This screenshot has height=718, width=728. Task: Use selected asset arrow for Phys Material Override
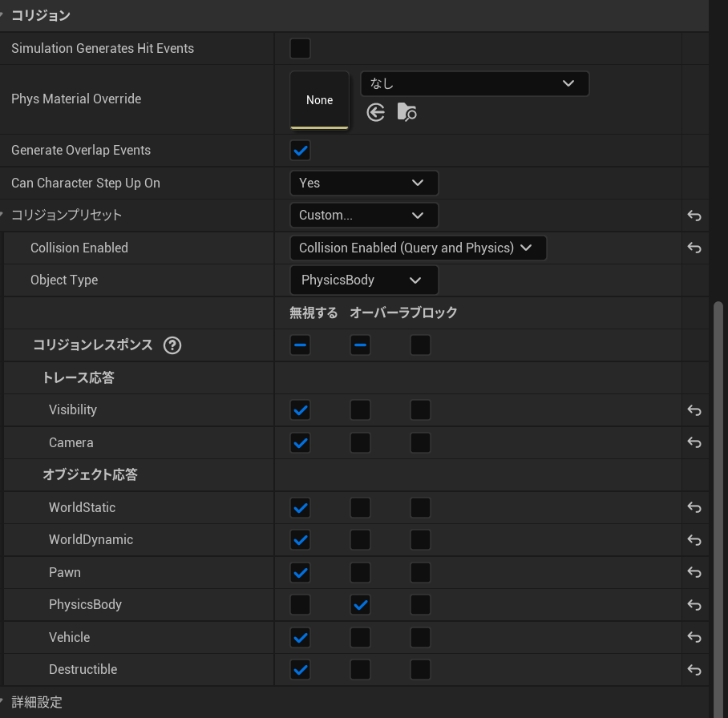click(x=375, y=112)
